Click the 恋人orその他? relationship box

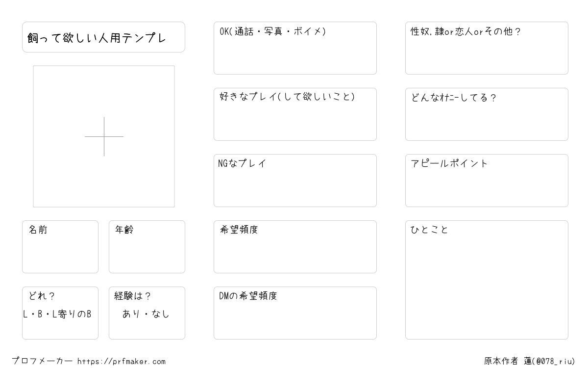coord(487,48)
